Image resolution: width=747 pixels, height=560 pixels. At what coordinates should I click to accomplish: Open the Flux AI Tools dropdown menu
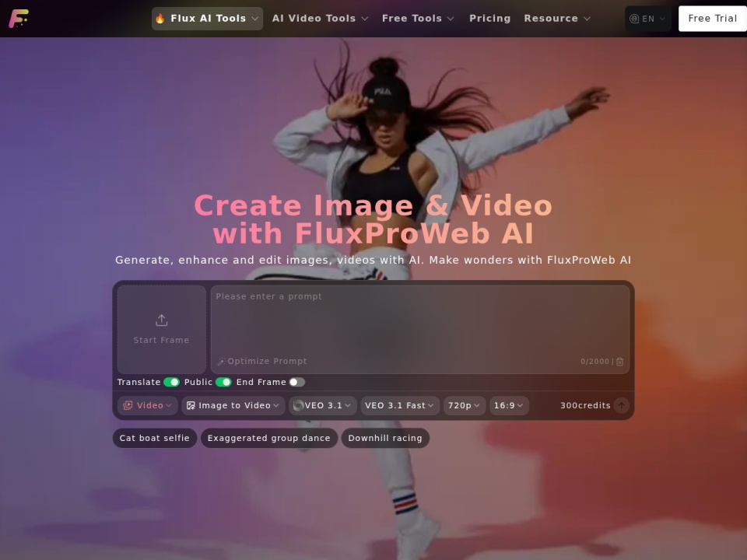(x=207, y=19)
